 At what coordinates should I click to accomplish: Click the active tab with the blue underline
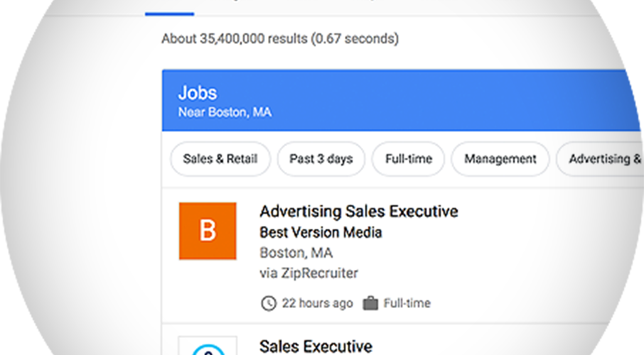pos(169,9)
